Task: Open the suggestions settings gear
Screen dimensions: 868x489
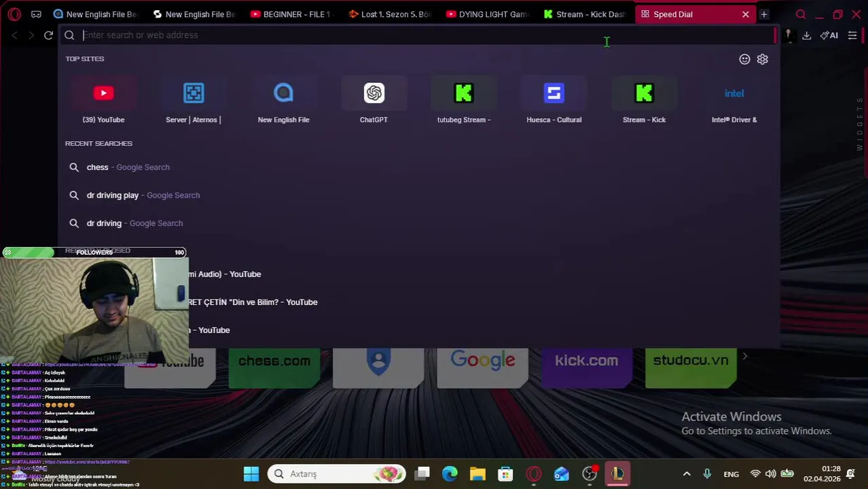Action: (763, 59)
